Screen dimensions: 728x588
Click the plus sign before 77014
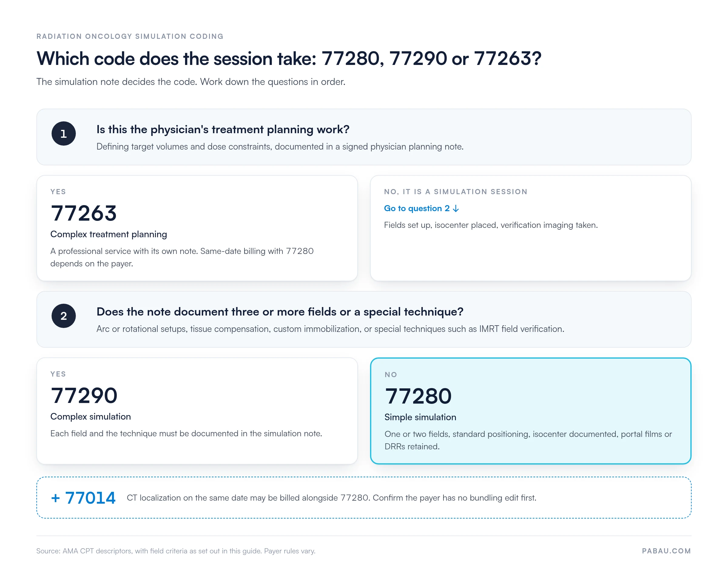click(x=56, y=498)
